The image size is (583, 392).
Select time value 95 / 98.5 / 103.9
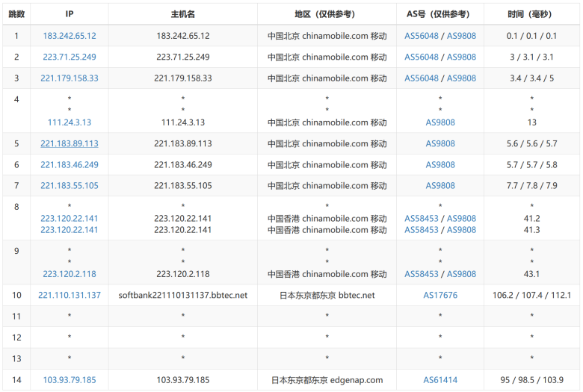[531, 380]
